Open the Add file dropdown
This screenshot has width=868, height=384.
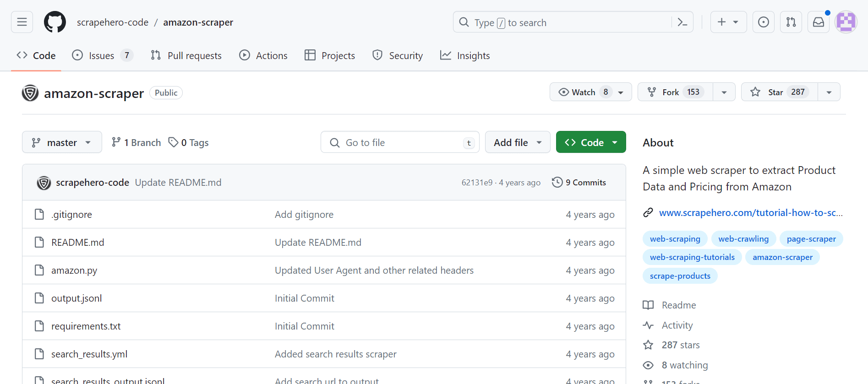coord(518,142)
